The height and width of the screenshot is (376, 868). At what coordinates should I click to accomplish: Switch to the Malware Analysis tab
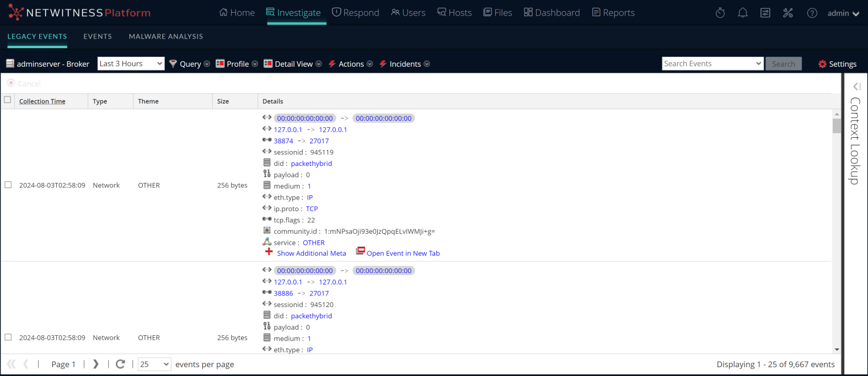pos(166,36)
